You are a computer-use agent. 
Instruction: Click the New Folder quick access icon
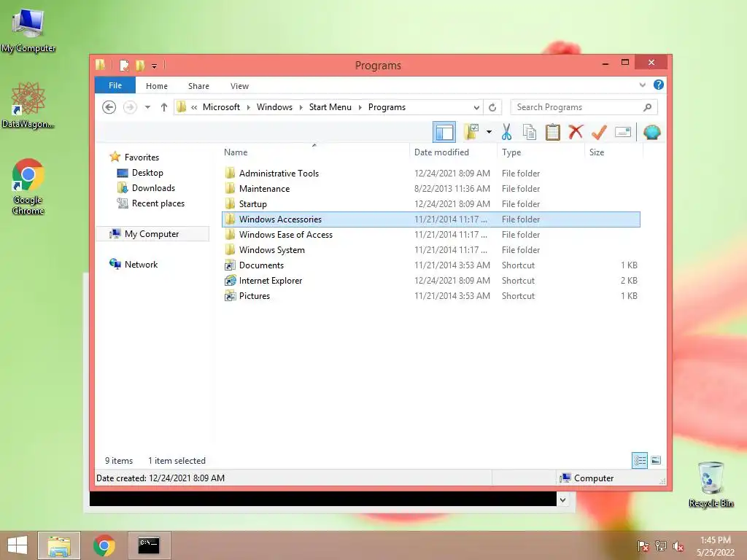coord(139,65)
